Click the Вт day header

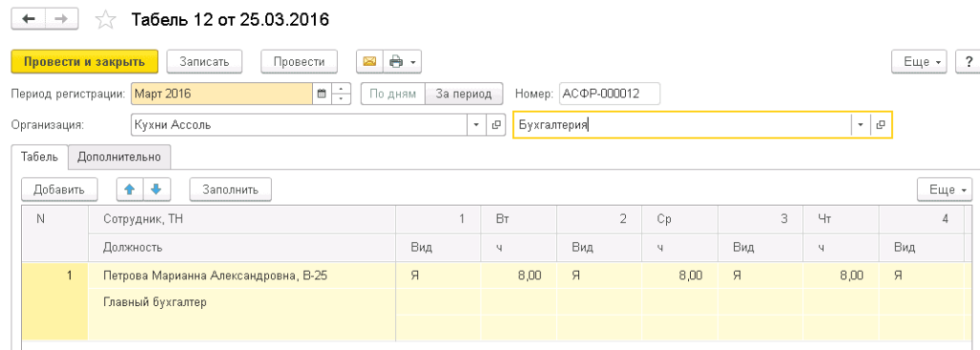click(519, 219)
